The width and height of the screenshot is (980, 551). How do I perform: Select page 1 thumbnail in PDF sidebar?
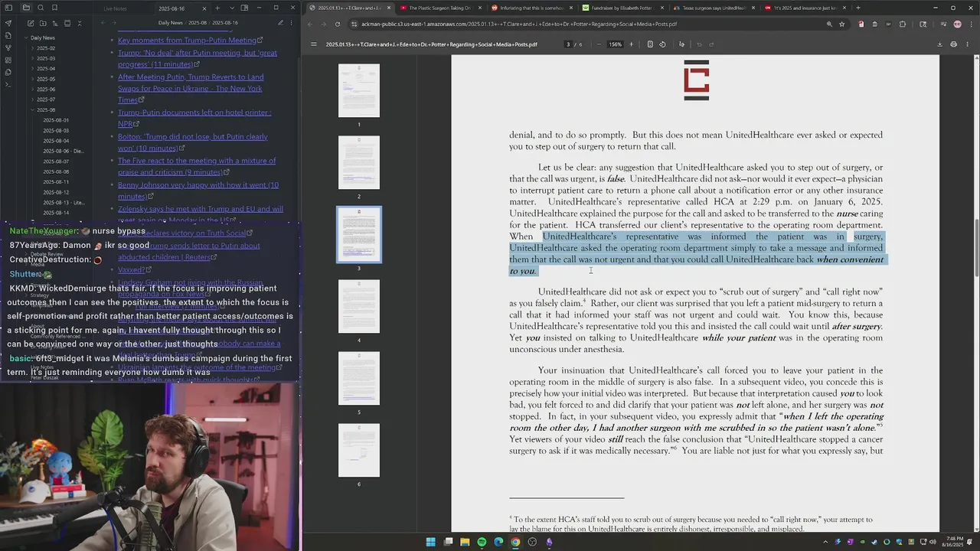358,90
